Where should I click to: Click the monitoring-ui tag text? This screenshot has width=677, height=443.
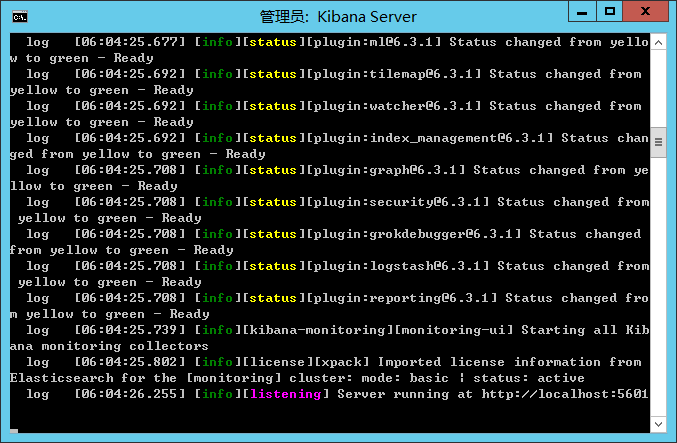pos(454,330)
